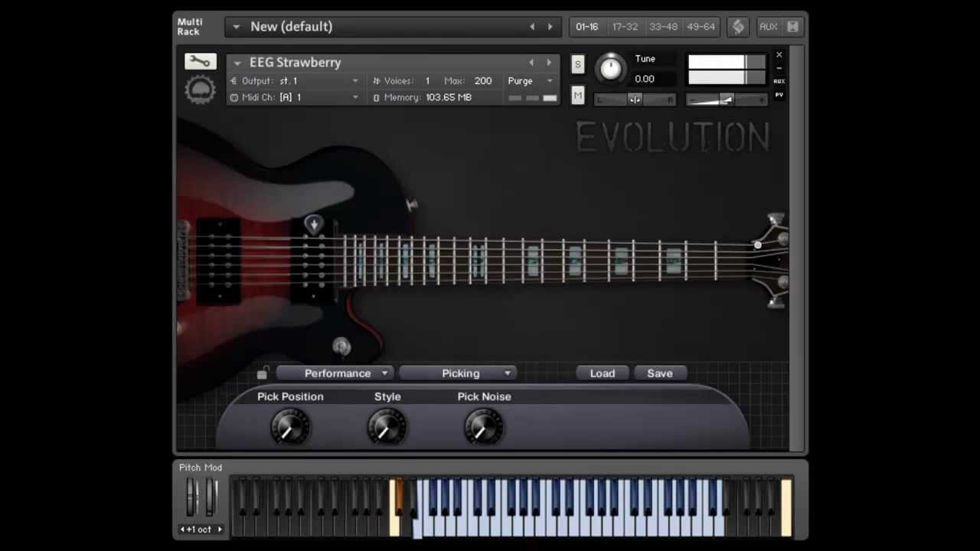
Task: Go to next multi rack preset arrow
Action: click(x=550, y=27)
